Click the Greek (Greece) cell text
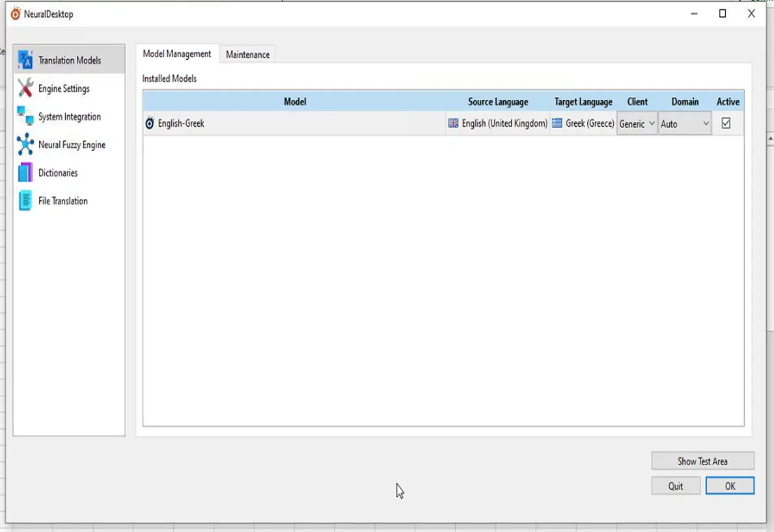Image resolution: width=774 pixels, height=532 pixels. [x=590, y=124]
